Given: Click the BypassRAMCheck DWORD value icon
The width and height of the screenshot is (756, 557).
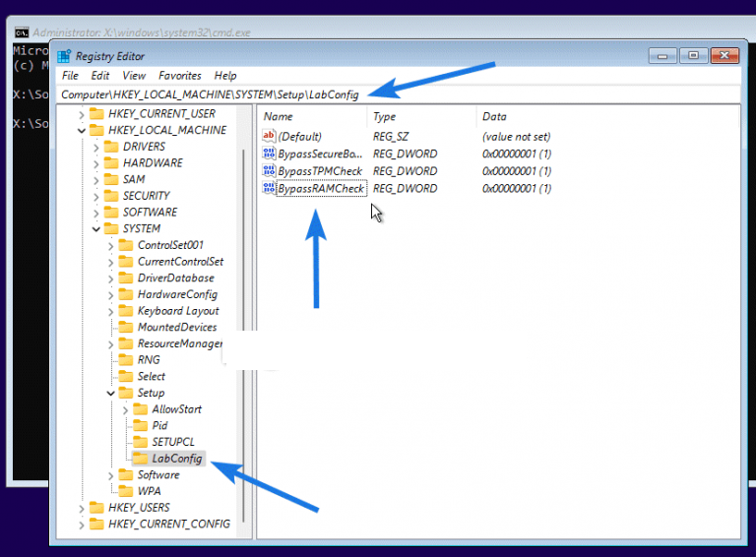Looking at the screenshot, I should tap(269, 188).
